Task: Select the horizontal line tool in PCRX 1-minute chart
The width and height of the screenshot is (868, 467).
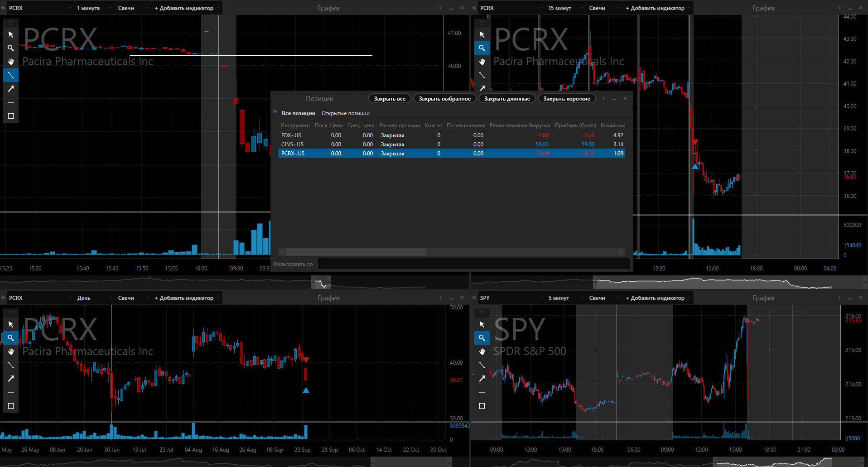Action: tap(11, 102)
